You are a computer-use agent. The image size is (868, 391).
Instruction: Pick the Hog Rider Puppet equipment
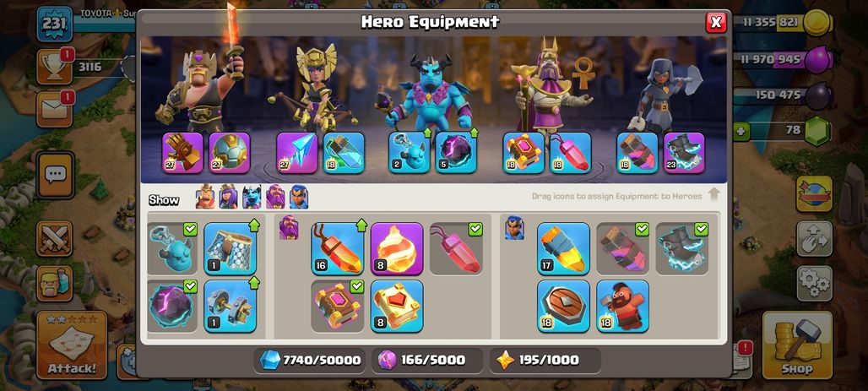[x=622, y=306]
